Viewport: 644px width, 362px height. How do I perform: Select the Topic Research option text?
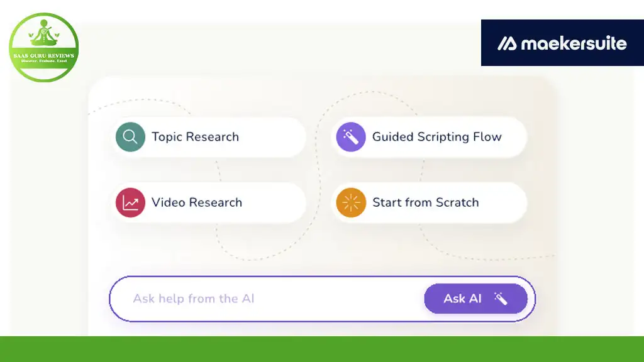click(x=195, y=136)
